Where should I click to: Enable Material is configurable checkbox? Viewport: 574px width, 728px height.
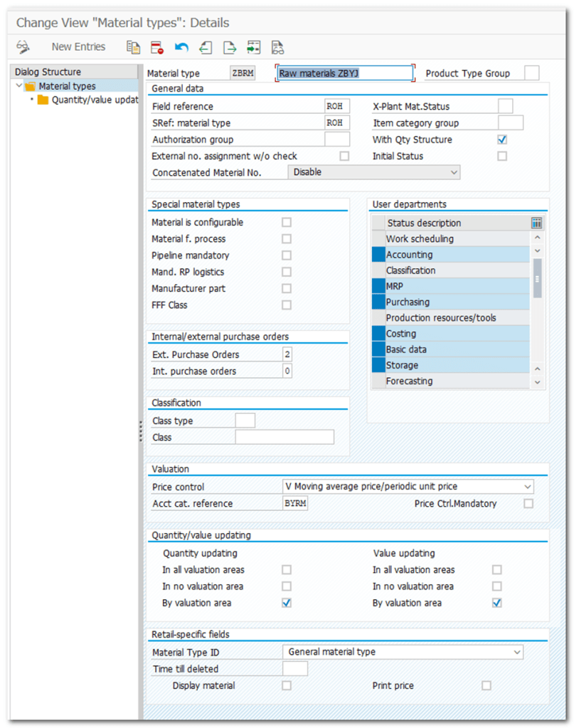point(287,222)
